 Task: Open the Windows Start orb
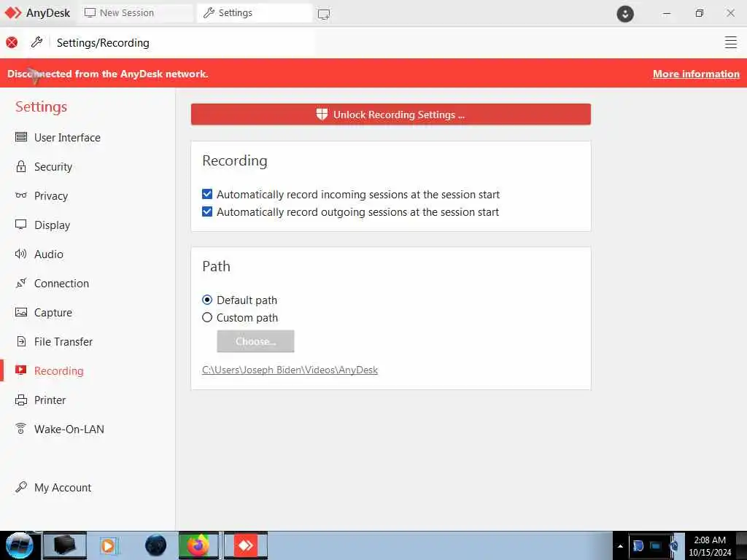click(20, 545)
